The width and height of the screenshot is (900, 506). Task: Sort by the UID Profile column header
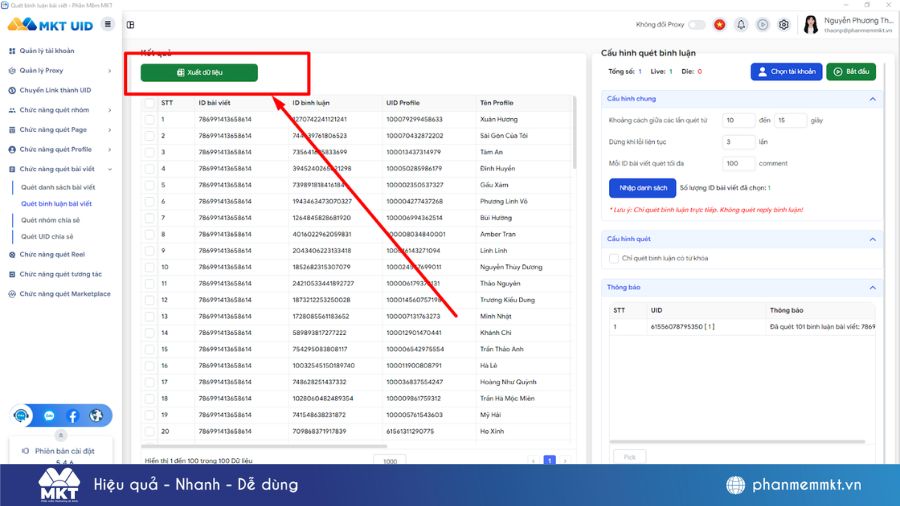click(x=403, y=103)
